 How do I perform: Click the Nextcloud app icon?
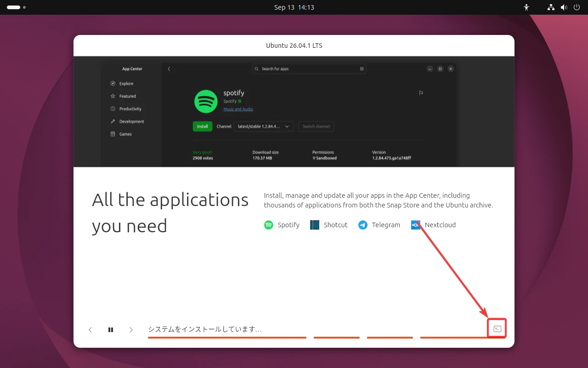point(416,225)
